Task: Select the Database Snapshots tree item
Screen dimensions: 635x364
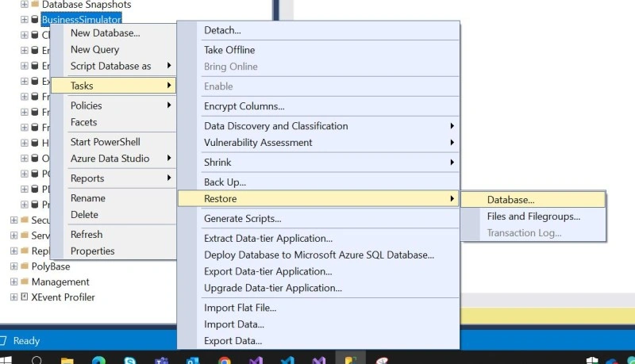Action: (x=87, y=5)
